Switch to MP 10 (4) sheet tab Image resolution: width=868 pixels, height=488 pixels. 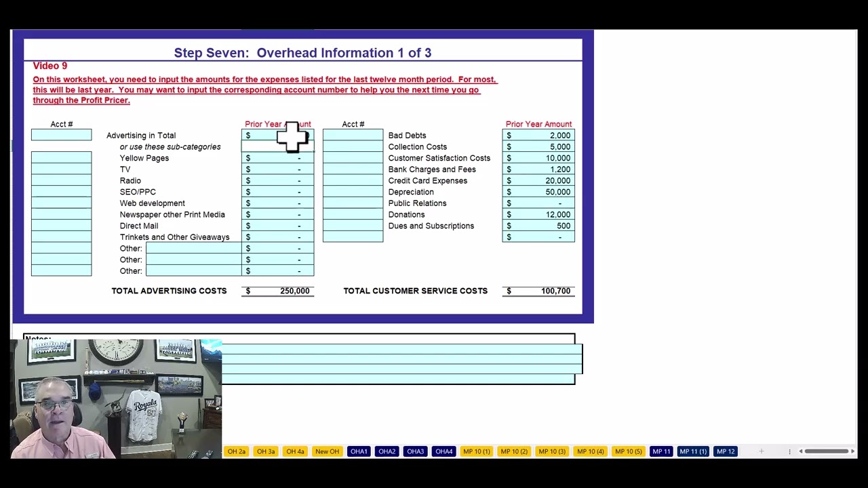pos(590,451)
